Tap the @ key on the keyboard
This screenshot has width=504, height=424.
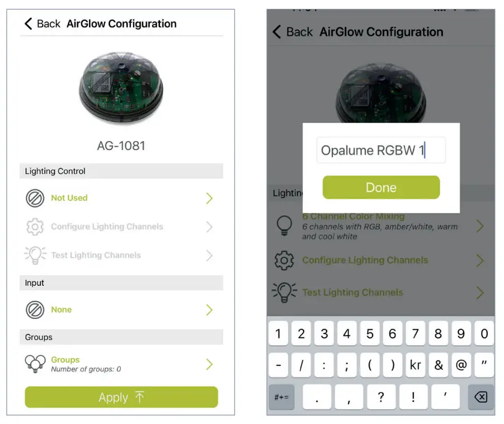[x=461, y=365]
